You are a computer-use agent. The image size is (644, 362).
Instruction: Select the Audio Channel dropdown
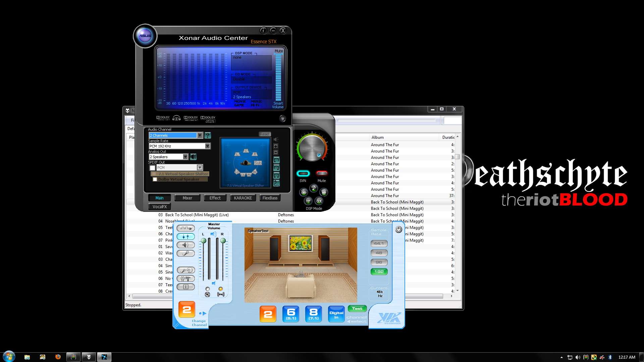point(175,135)
